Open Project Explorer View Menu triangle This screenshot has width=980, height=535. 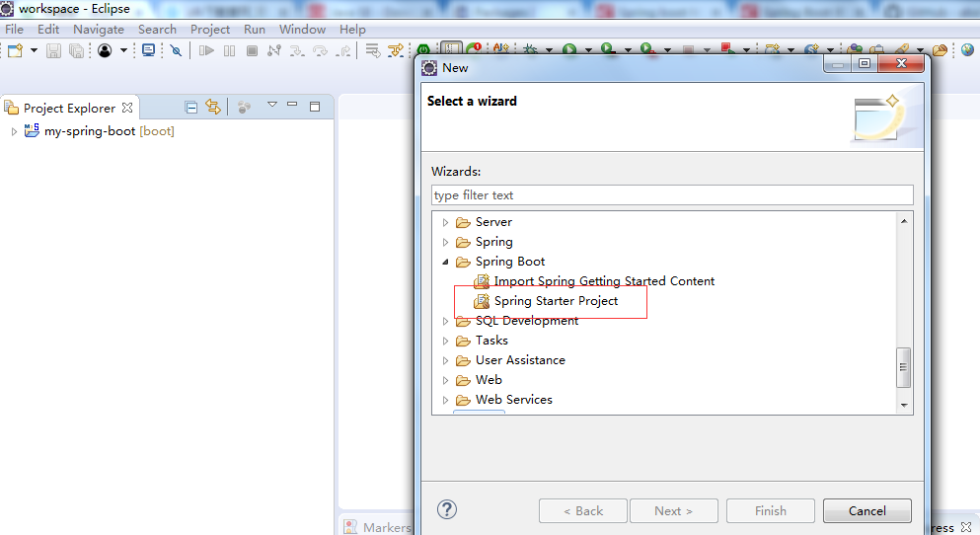pyautogui.click(x=271, y=105)
